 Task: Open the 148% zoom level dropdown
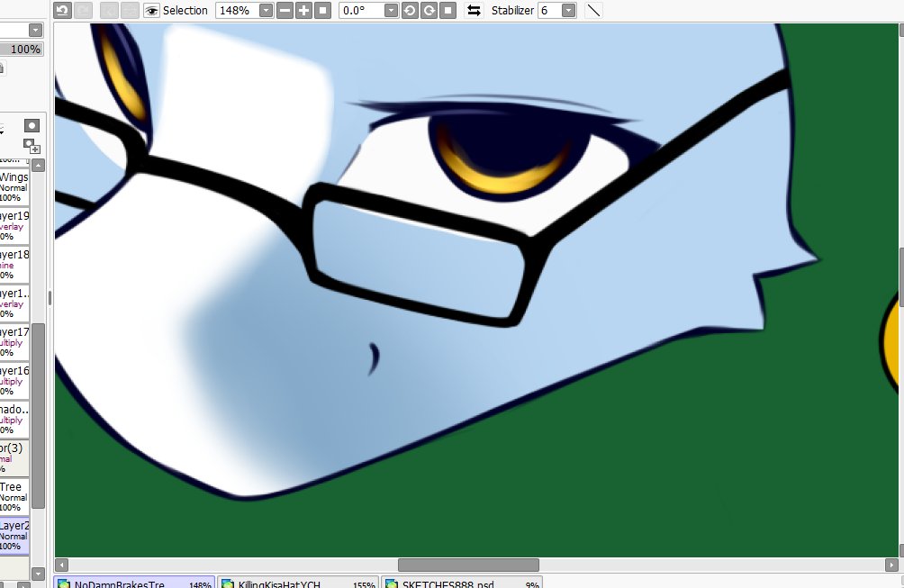pyautogui.click(x=266, y=11)
